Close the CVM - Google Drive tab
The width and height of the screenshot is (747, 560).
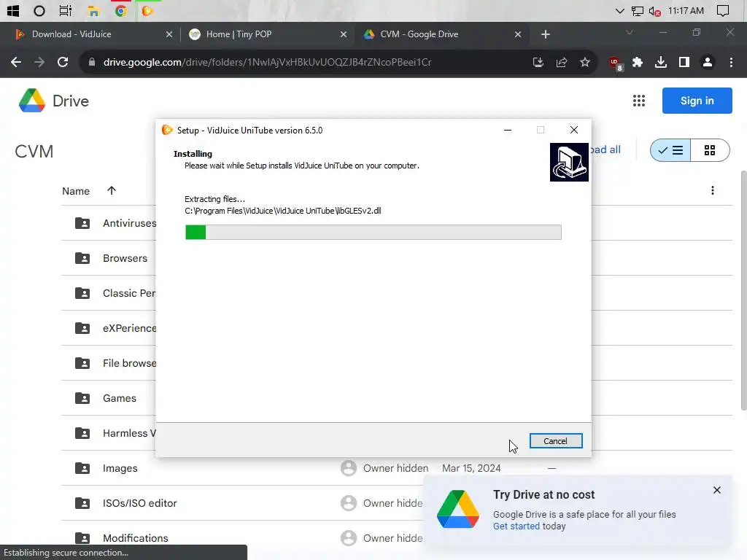pyautogui.click(x=518, y=34)
